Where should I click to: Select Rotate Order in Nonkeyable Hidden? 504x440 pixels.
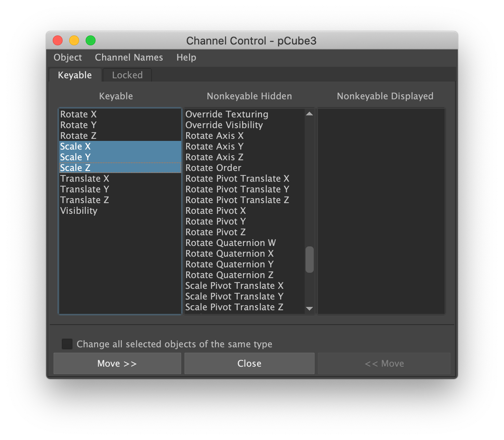coord(213,168)
